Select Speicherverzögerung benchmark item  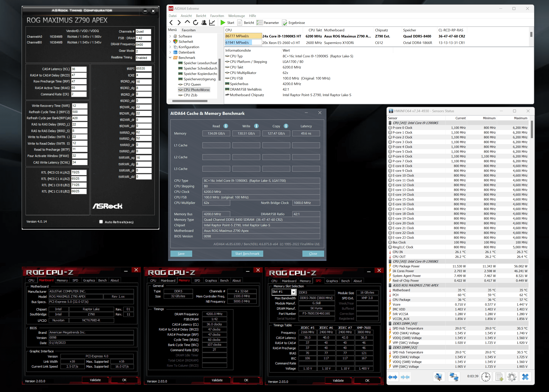199,79
